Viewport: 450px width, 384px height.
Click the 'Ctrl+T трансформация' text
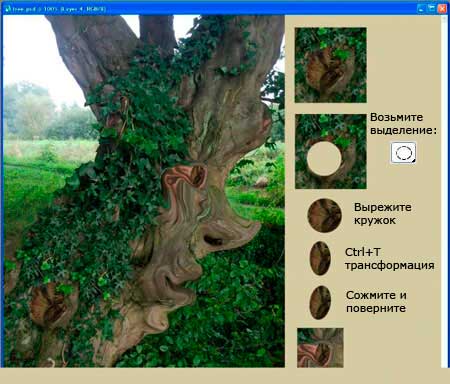click(x=389, y=259)
